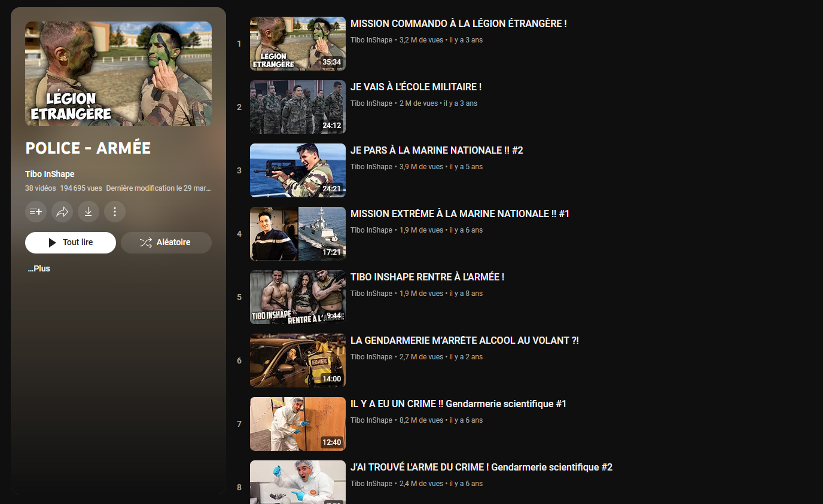The image size is (823, 504).
Task: Click the 14:00 duration badge
Action: [331, 379]
